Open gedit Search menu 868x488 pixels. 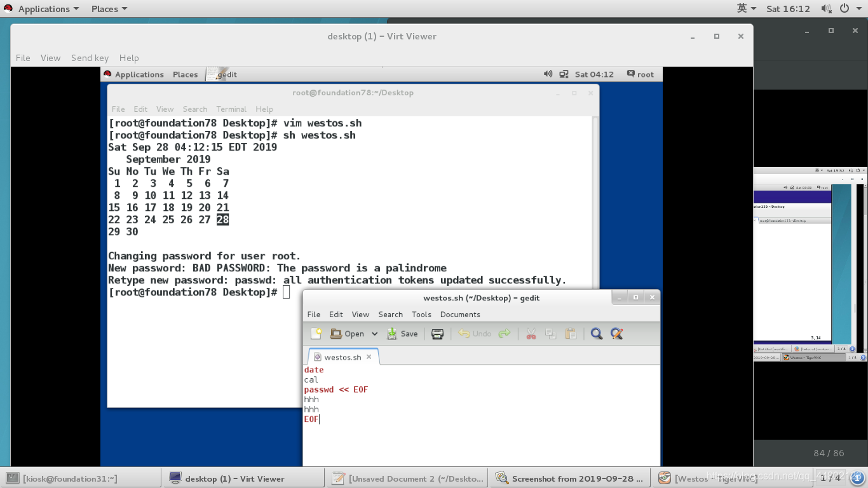(390, 315)
